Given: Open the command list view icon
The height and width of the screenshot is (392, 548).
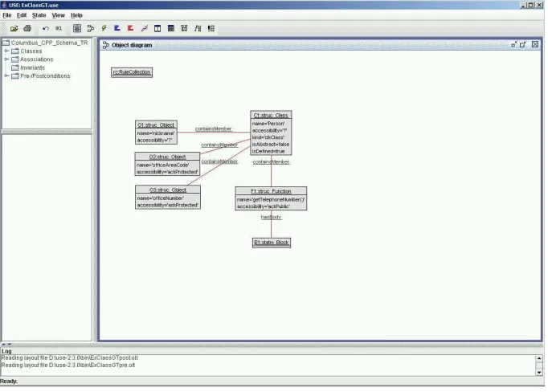Looking at the screenshot, I should [x=211, y=28].
